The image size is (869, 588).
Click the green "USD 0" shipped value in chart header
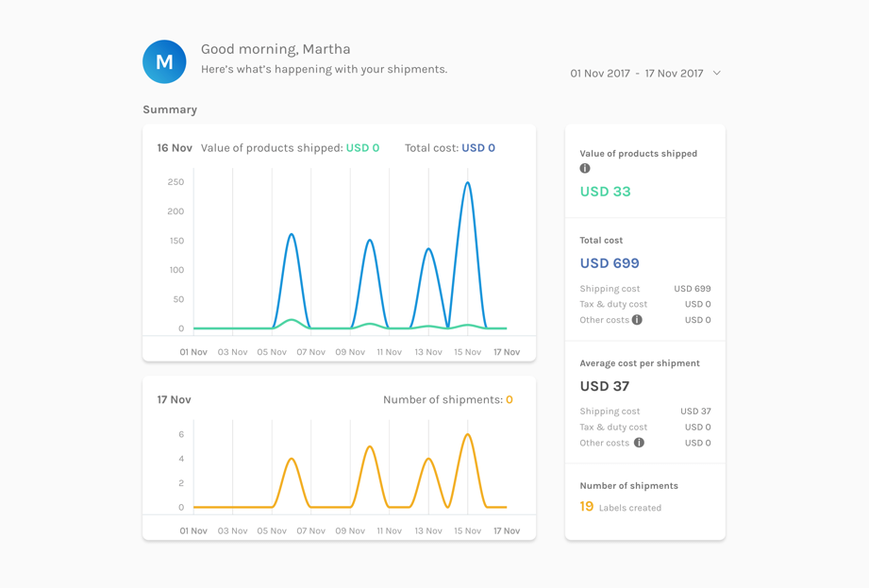pos(362,148)
